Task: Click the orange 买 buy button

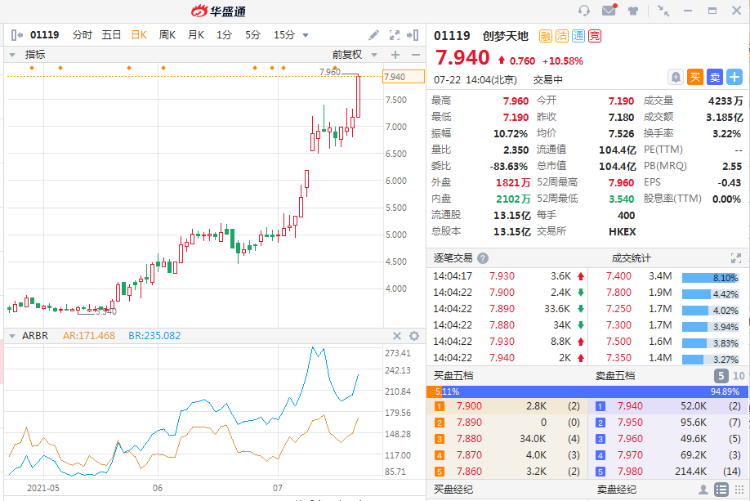Action: (x=695, y=77)
